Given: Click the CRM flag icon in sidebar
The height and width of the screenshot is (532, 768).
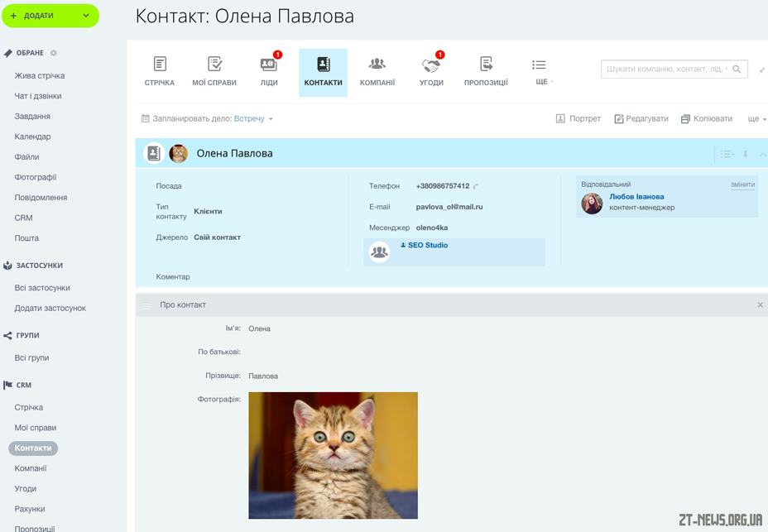Looking at the screenshot, I should tap(7, 385).
